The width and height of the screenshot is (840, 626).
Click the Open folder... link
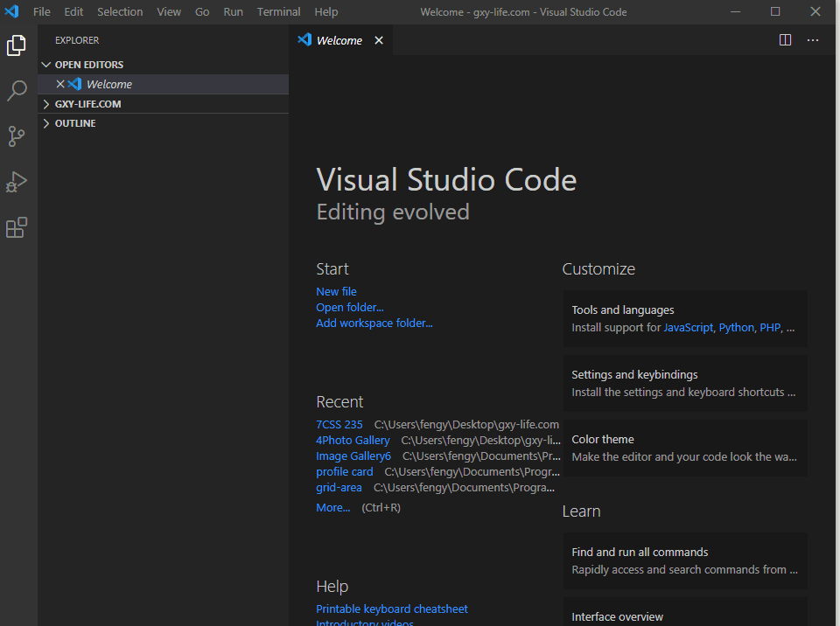pyautogui.click(x=349, y=308)
